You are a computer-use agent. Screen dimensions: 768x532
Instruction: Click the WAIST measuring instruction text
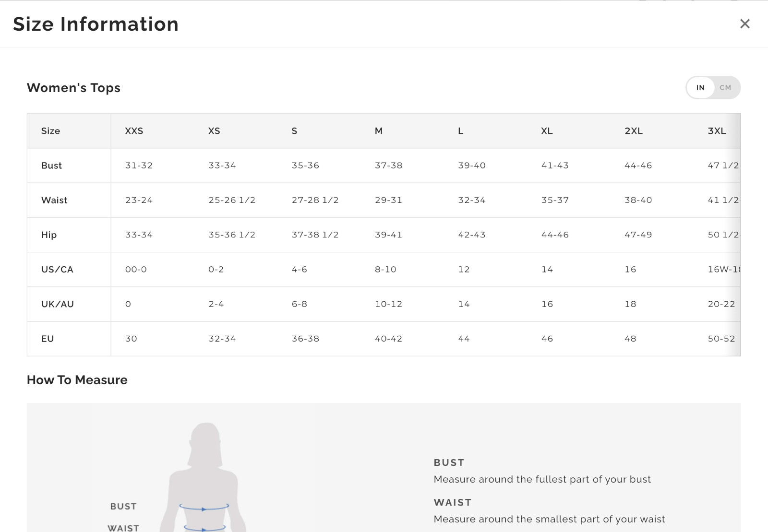click(x=549, y=519)
